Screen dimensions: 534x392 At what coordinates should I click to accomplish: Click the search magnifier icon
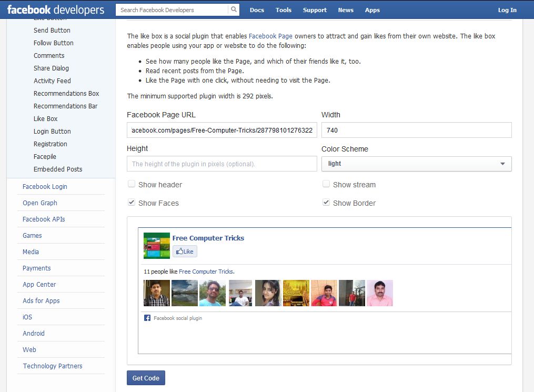pyautogui.click(x=234, y=9)
